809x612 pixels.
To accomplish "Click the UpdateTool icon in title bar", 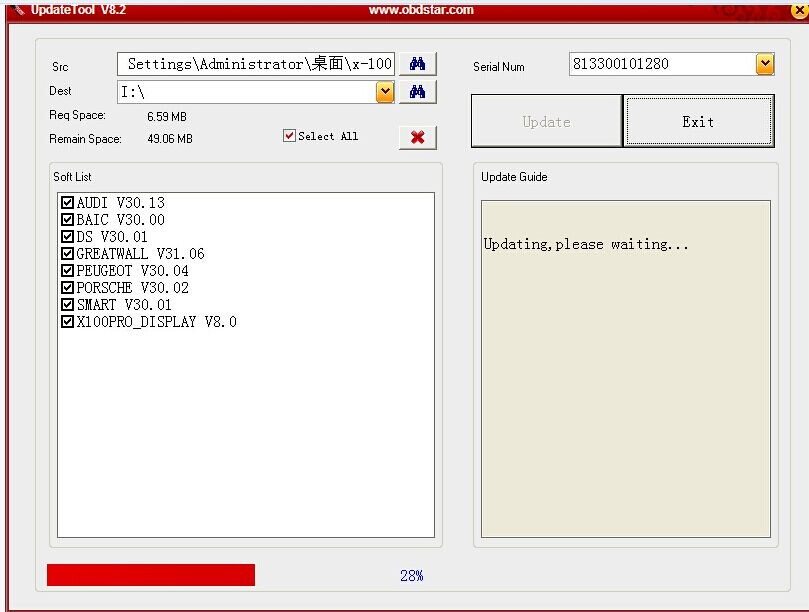I will point(18,10).
